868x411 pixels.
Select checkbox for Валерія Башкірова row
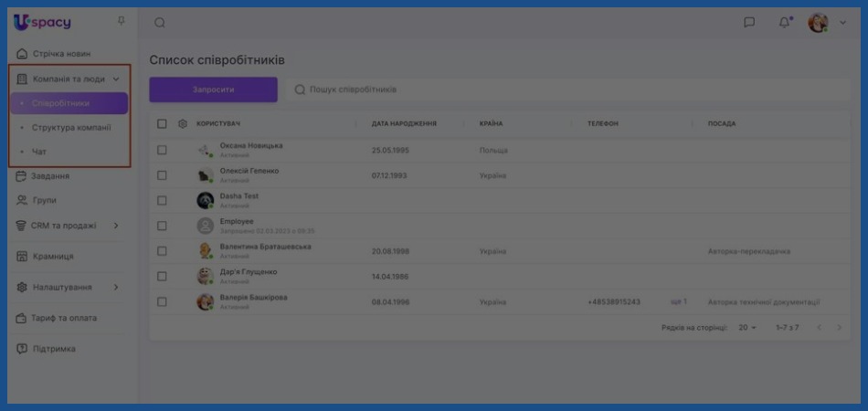point(162,301)
